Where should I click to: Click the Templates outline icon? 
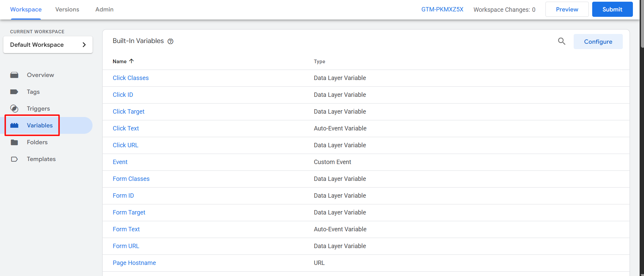[14, 159]
